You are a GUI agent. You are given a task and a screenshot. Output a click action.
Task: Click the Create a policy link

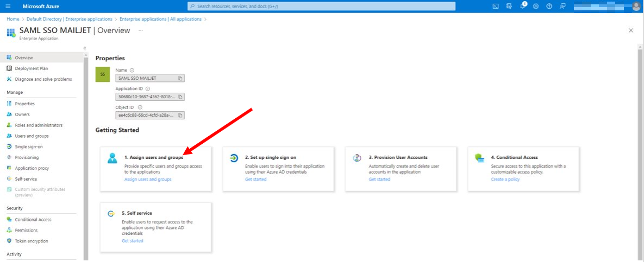505,179
